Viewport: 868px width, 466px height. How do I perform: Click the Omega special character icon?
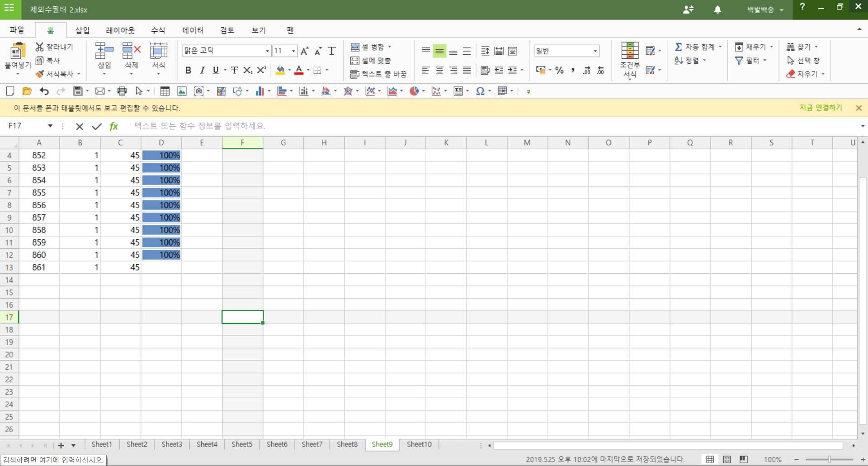click(x=480, y=91)
